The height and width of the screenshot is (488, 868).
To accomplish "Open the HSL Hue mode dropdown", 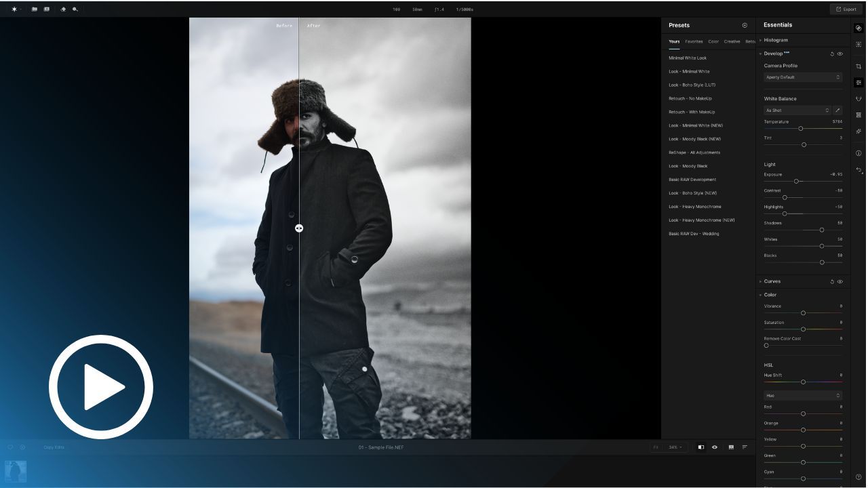I will click(803, 395).
